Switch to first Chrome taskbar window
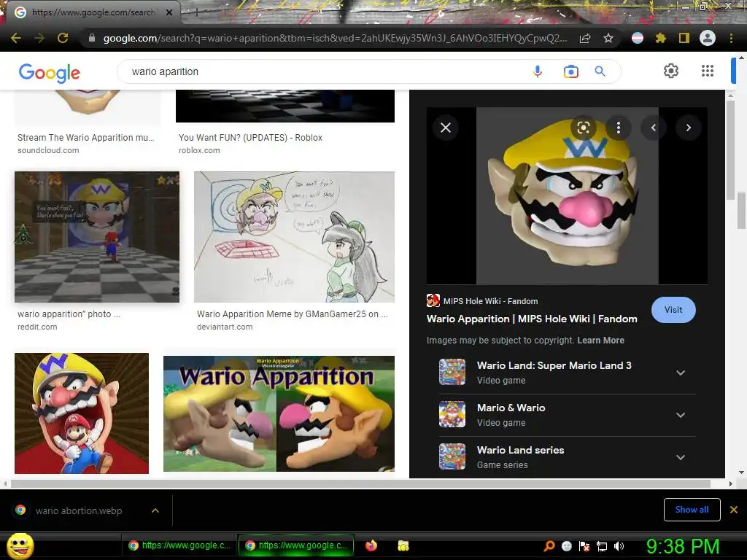This screenshot has height=560, width=747. (x=179, y=545)
